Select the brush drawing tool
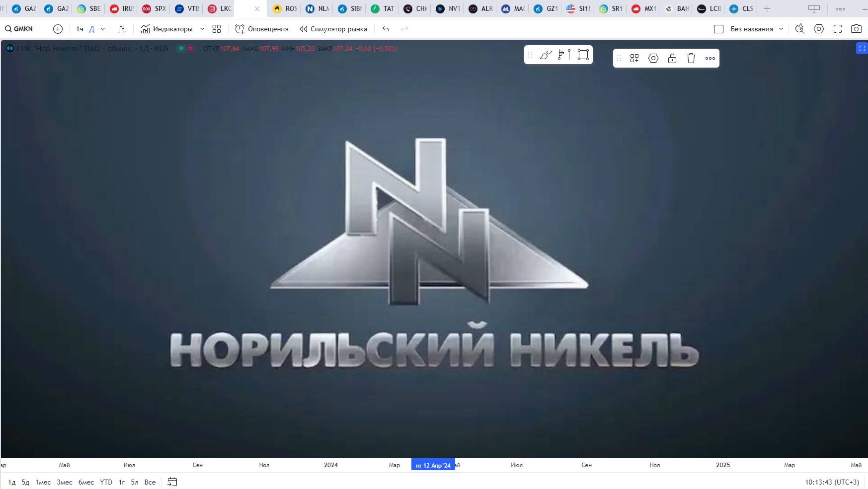The height and width of the screenshot is (489, 868). coord(546,55)
